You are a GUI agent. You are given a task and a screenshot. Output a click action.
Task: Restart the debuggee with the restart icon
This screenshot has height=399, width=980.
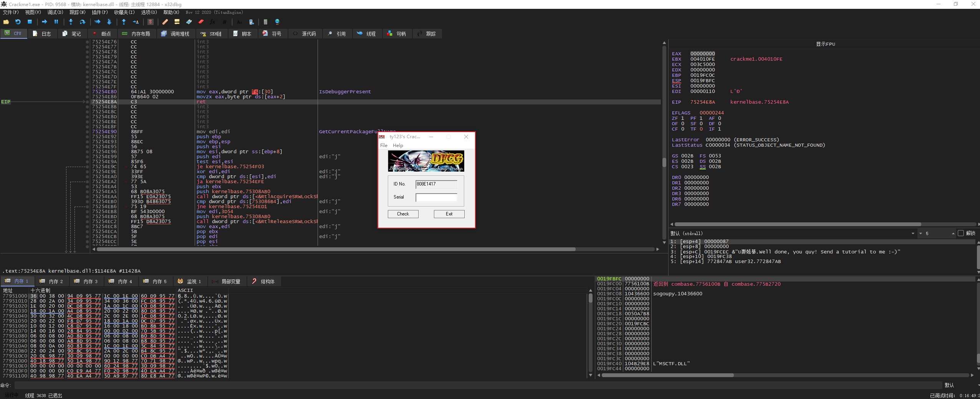point(18,22)
